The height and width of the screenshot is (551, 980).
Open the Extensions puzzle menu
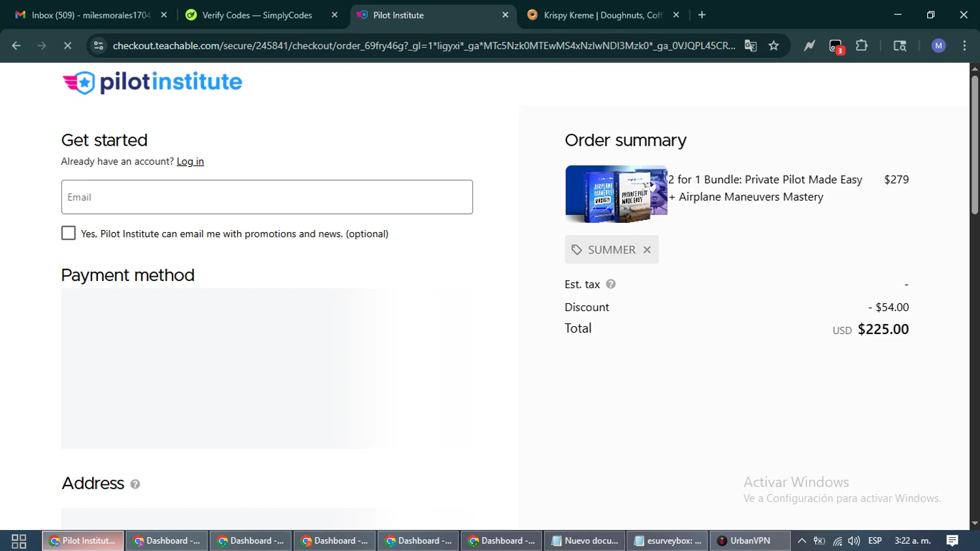coord(862,46)
